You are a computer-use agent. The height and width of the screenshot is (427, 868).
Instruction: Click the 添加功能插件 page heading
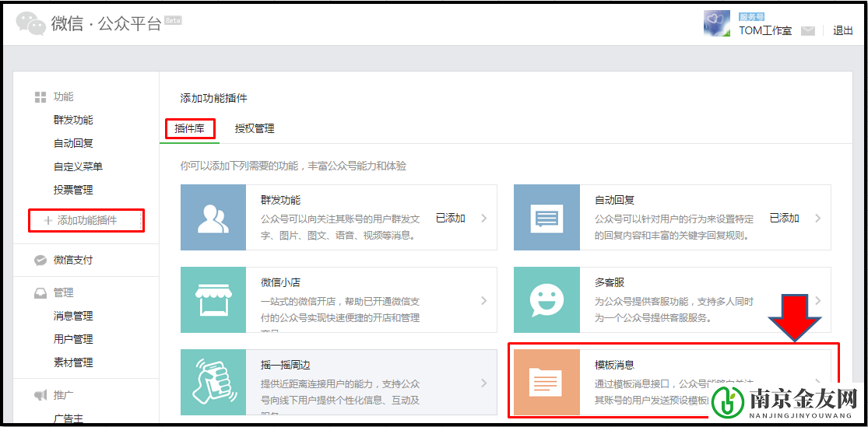point(213,99)
